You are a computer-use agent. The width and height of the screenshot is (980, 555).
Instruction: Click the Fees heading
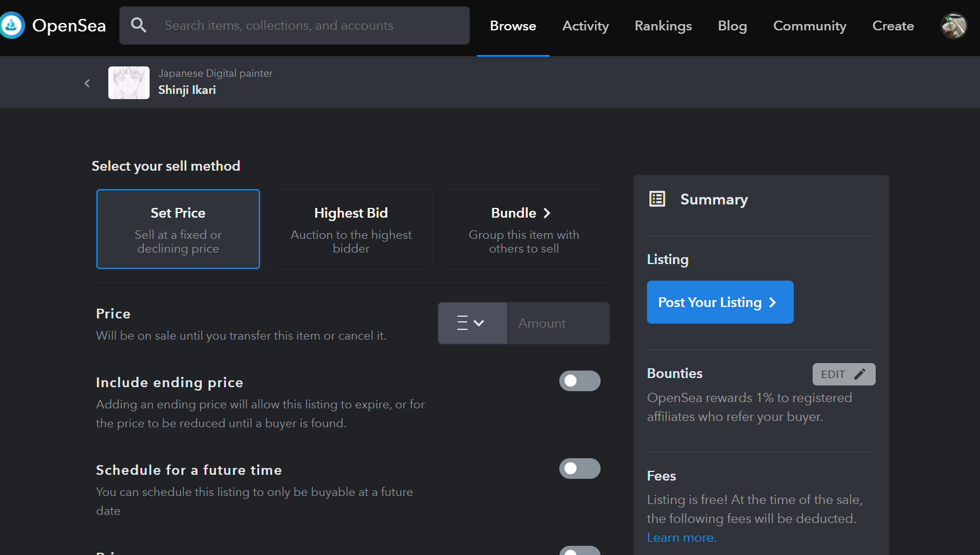tap(661, 476)
